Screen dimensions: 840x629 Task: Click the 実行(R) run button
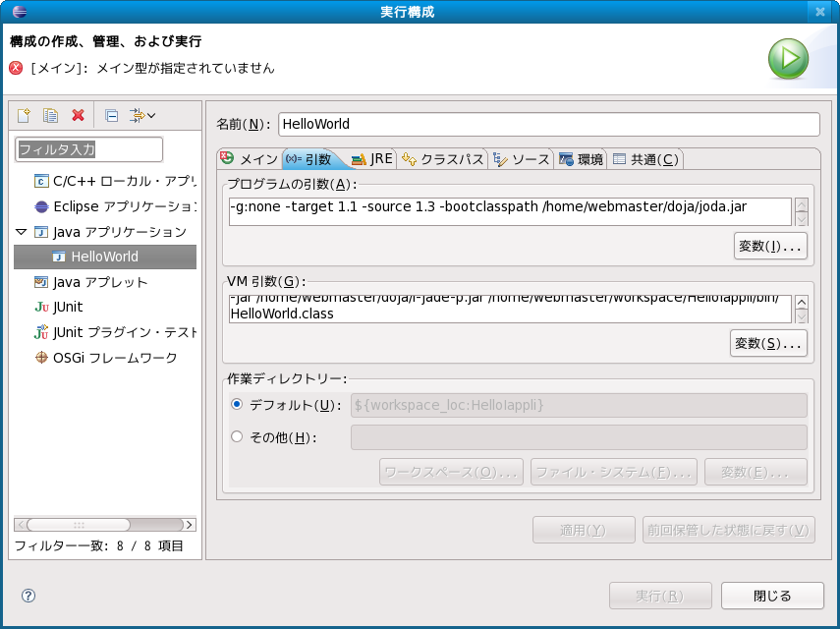[x=660, y=596]
